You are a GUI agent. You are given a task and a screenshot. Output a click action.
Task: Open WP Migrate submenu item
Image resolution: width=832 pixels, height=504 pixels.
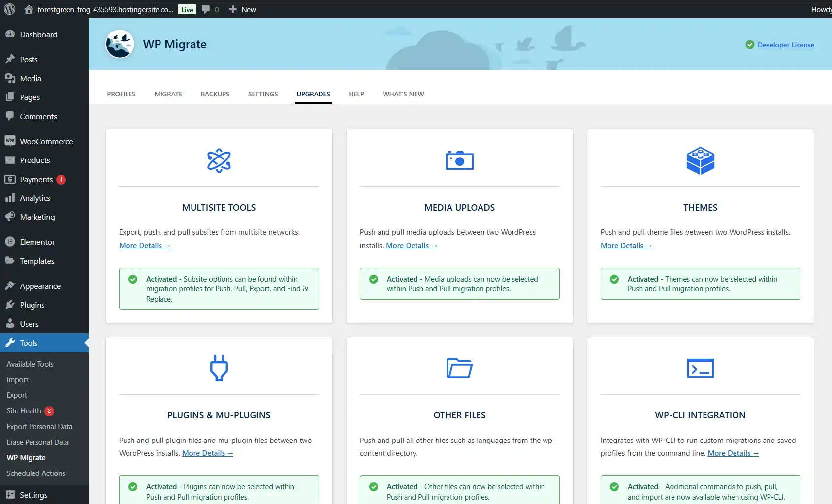[26, 458]
